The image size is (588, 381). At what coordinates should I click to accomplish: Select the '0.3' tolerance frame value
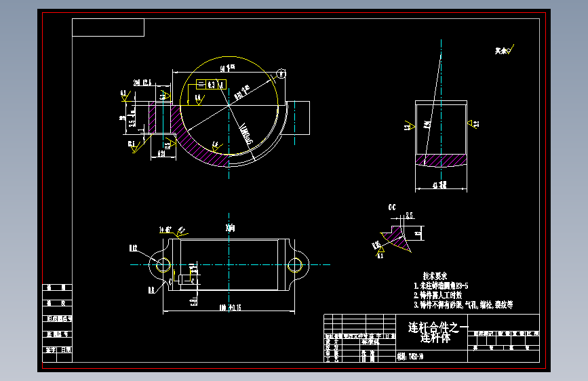(211, 85)
